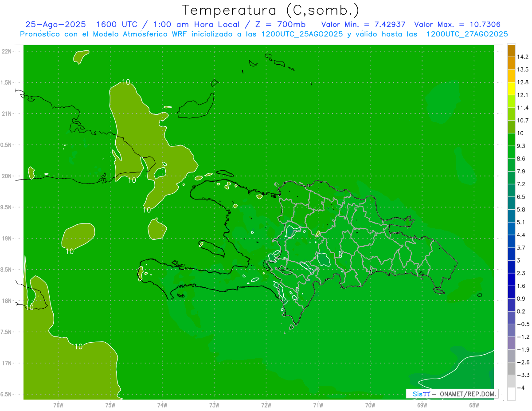Click the colorbar label '10.7'
This screenshot has width=532, height=411.
[x=523, y=121]
